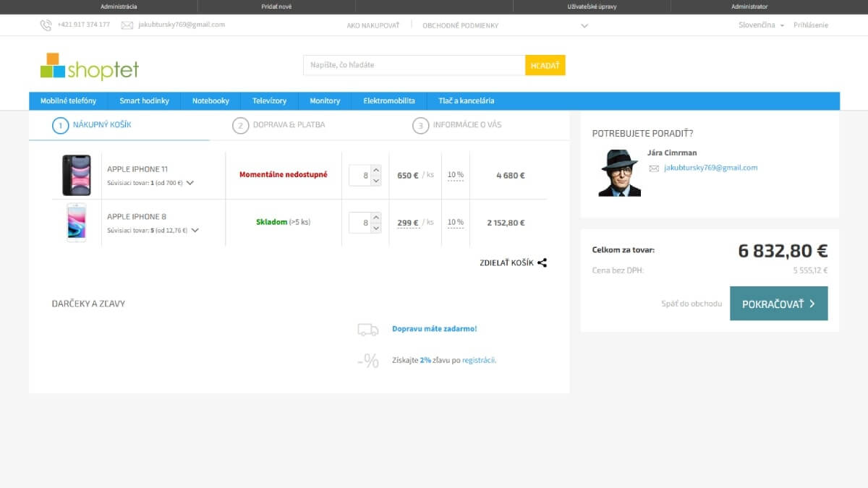Click the quantity field for Apple iPhone 11
The width and height of the screenshot is (868, 488).
[360, 176]
